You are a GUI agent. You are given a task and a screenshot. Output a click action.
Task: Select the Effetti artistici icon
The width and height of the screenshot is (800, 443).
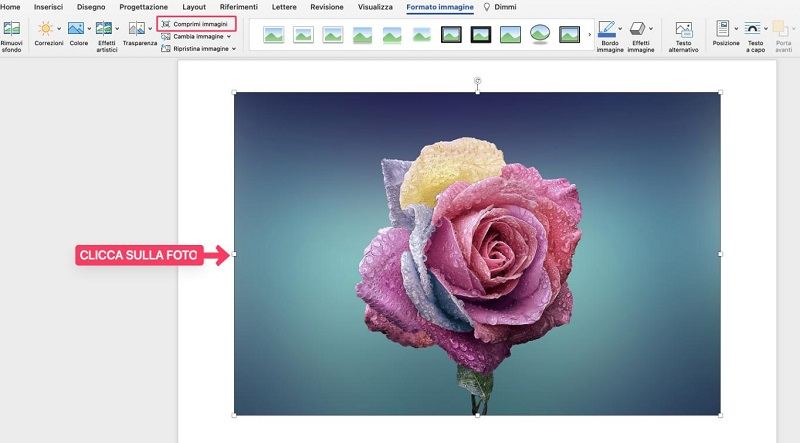[x=104, y=29]
